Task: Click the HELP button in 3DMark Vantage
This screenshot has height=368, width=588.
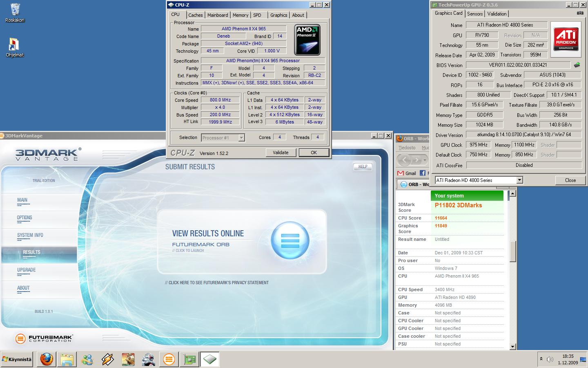Action: [x=363, y=167]
